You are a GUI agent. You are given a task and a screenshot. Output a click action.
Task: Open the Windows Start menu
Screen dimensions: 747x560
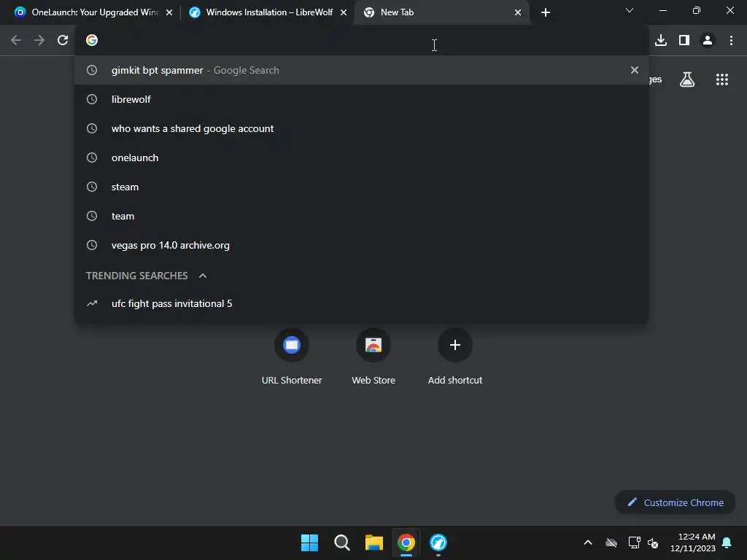coord(309,542)
